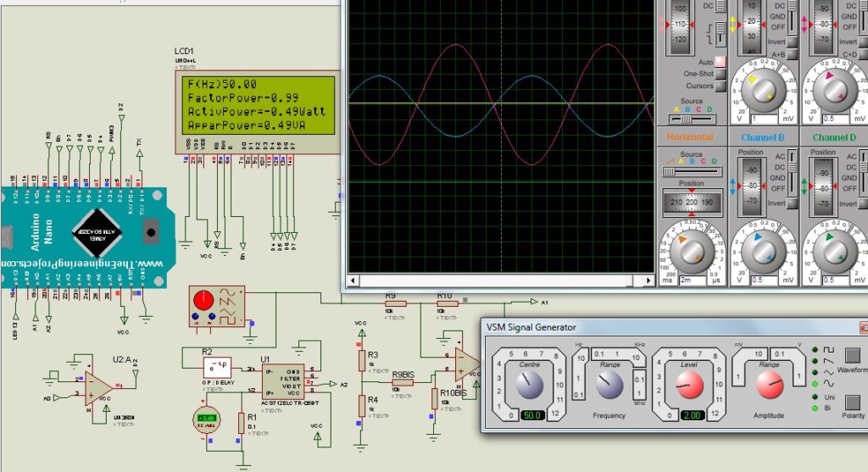
Task: Turn on oscilloscope Cursors button
Action: click(720, 86)
